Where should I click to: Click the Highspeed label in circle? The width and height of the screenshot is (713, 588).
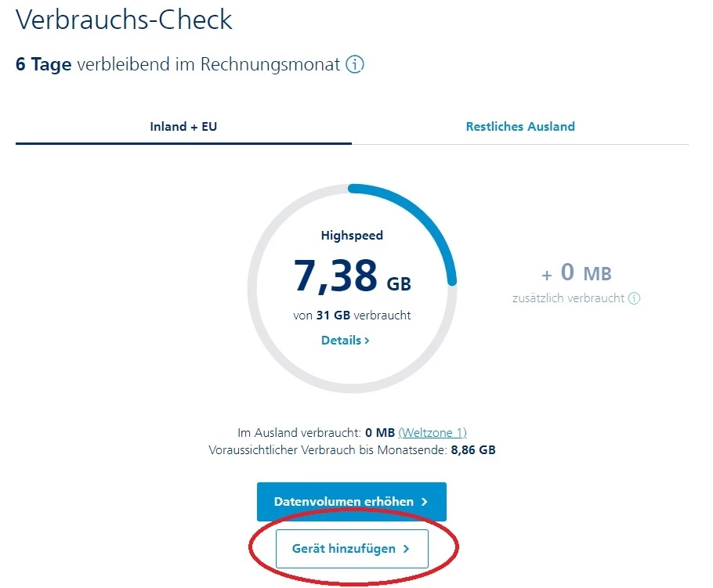point(352,236)
